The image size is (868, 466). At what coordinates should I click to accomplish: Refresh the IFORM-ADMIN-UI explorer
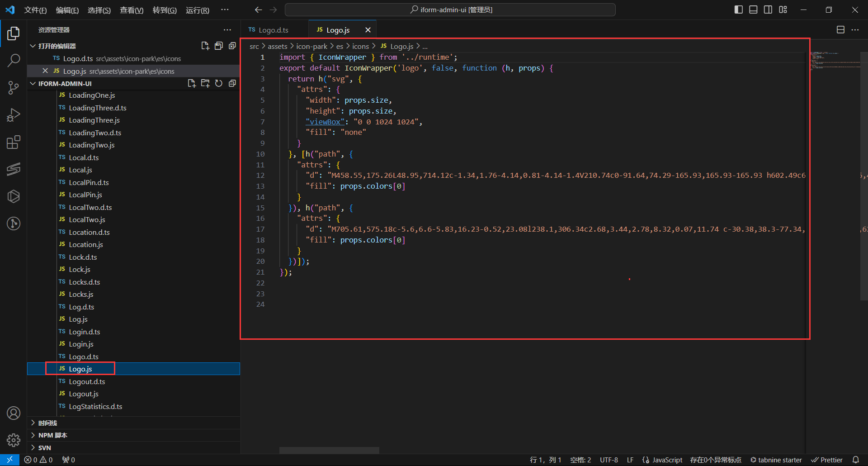pyautogui.click(x=219, y=83)
